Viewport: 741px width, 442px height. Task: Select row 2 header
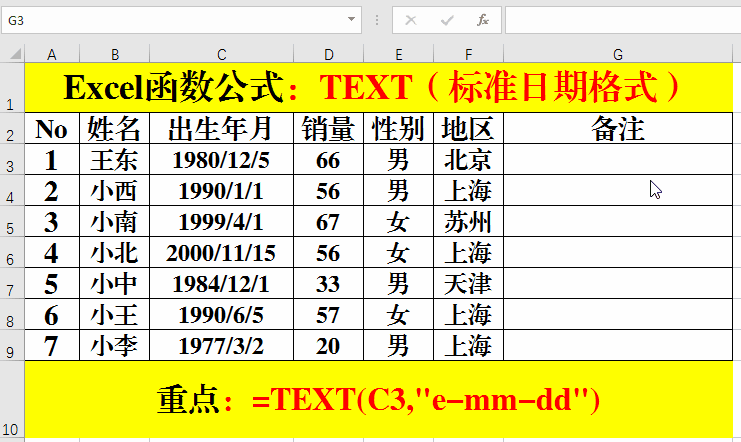point(12,128)
